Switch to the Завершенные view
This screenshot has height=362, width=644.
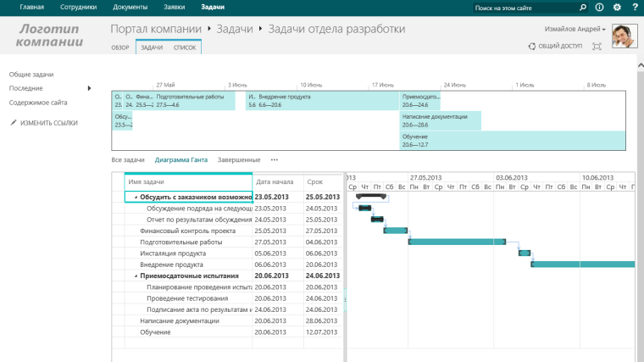(x=239, y=160)
